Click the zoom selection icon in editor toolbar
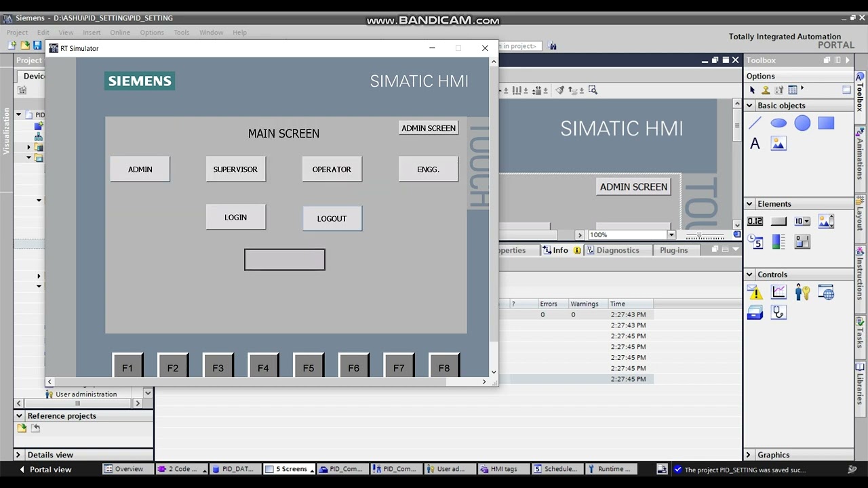 point(593,89)
